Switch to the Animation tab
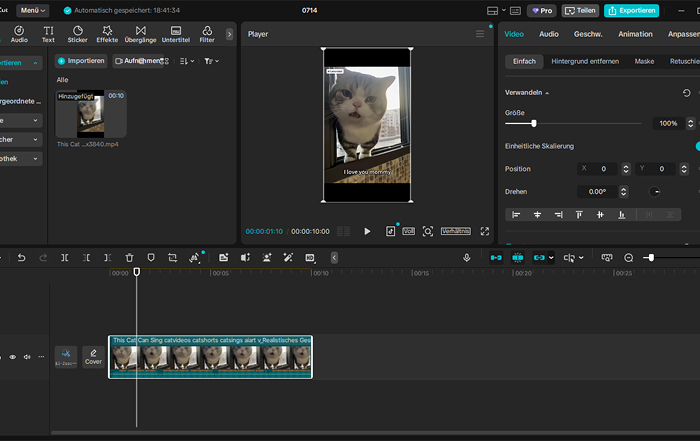Image resolution: width=700 pixels, height=441 pixels. (635, 34)
